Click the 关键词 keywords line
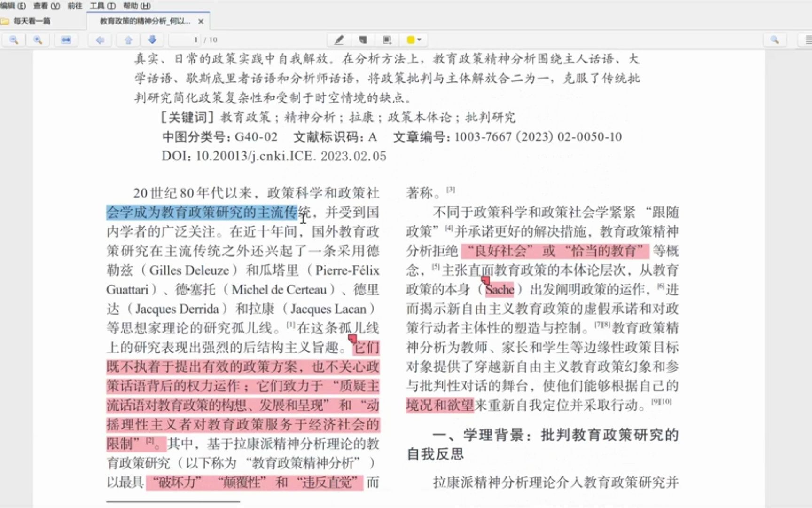 (x=338, y=117)
